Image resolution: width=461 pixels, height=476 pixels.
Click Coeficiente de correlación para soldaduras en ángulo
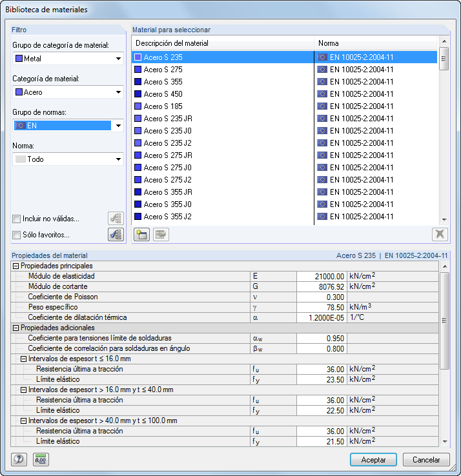[x=108, y=348]
